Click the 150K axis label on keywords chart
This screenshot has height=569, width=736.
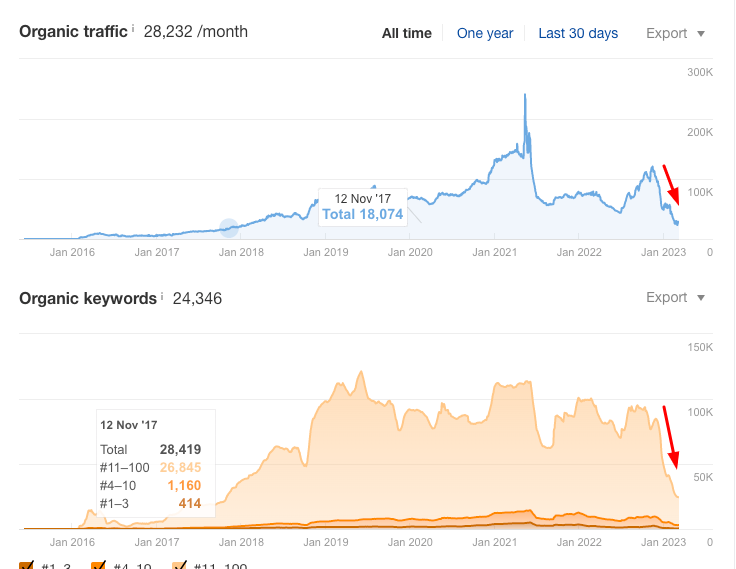point(700,347)
